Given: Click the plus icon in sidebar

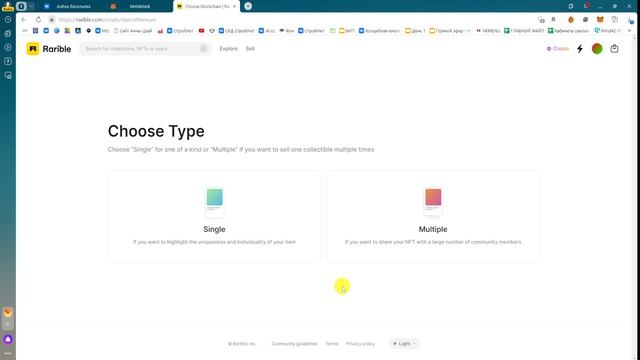Looking at the screenshot, I should pos(8,325).
